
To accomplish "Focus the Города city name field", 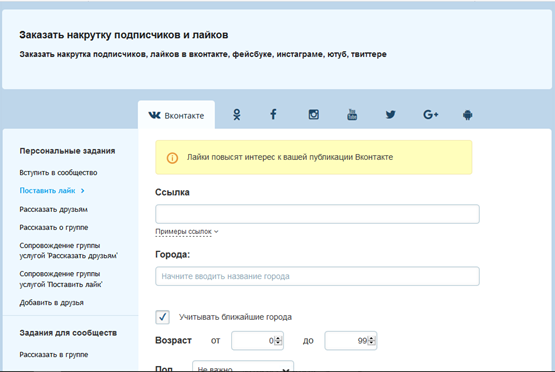I will 317,276.
